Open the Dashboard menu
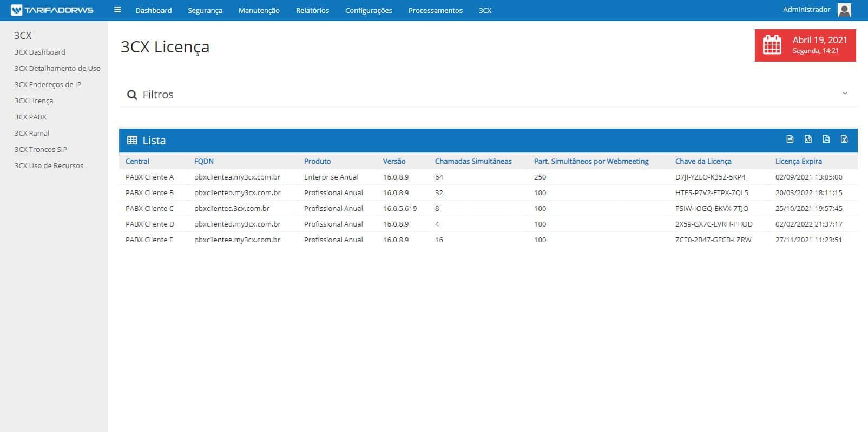868x432 pixels. [154, 10]
